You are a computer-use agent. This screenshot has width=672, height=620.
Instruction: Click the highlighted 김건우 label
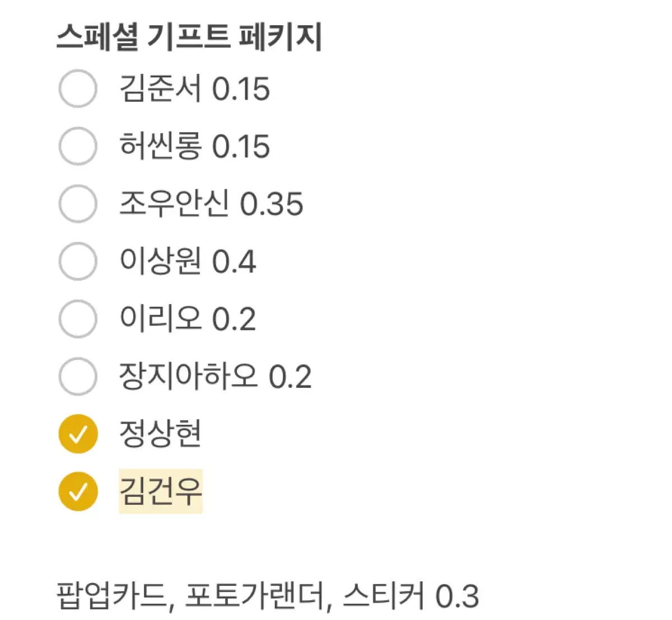tap(161, 491)
